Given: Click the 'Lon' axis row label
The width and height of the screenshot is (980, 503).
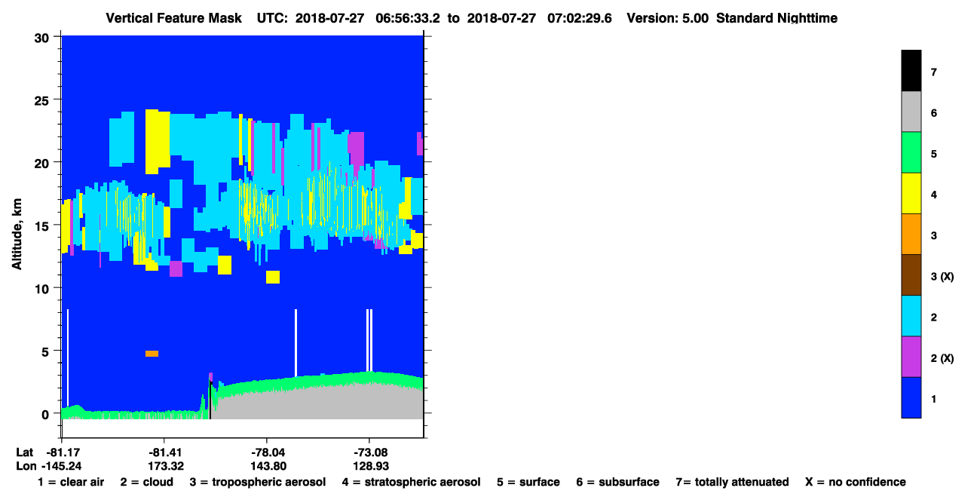Looking at the screenshot, I should pyautogui.click(x=26, y=465).
